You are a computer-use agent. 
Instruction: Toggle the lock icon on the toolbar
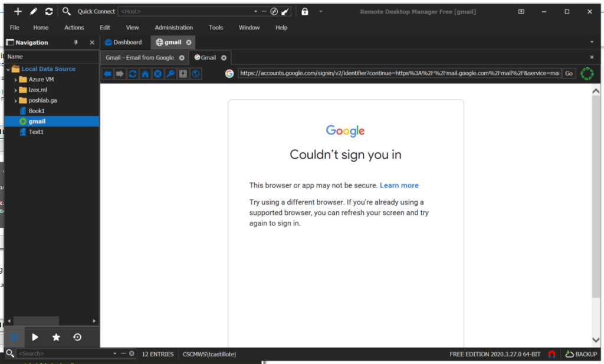(304, 11)
